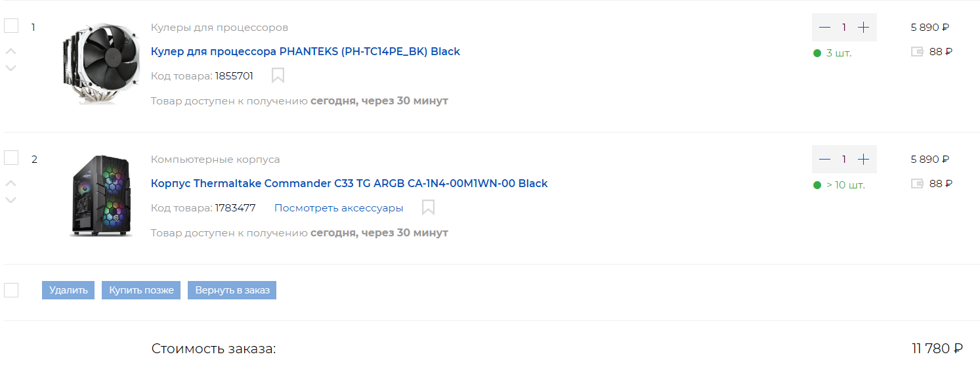Increase quantity of Thermaltake case

[x=863, y=160]
